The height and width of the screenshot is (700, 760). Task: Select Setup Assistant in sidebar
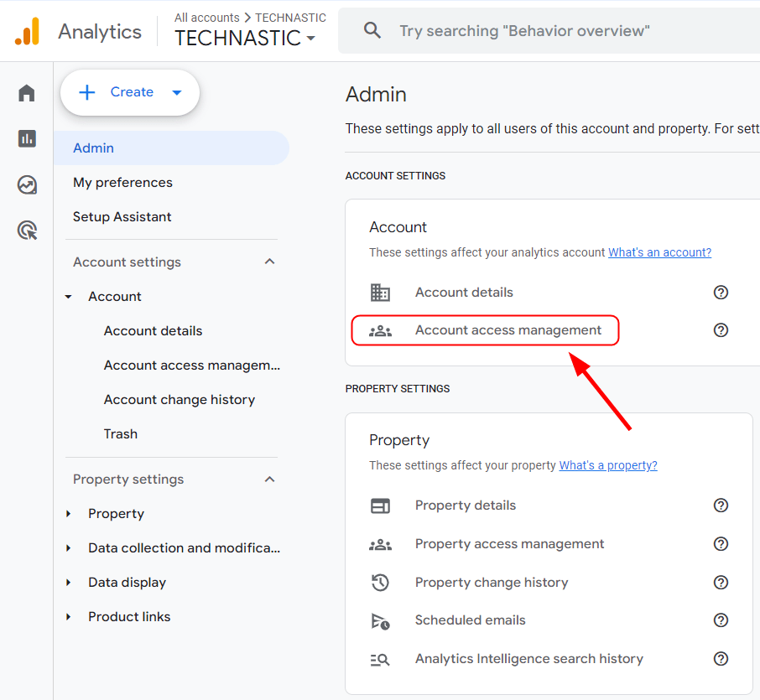click(122, 217)
